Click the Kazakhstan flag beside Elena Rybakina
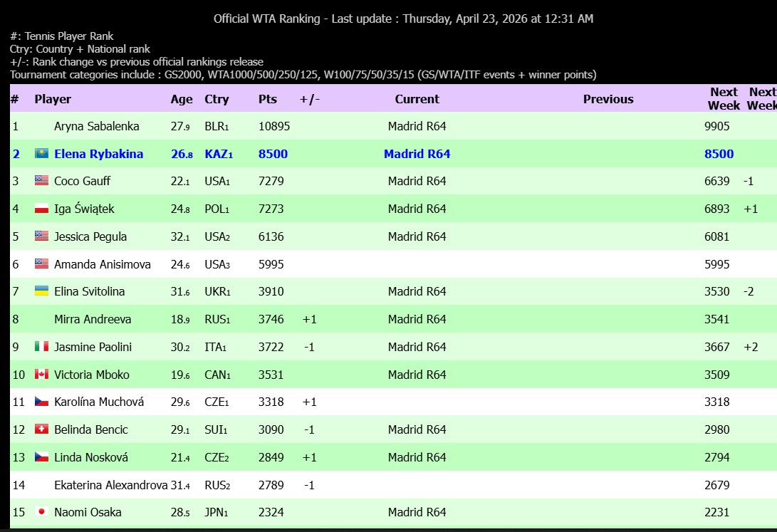The width and height of the screenshot is (777, 532). 41,154
